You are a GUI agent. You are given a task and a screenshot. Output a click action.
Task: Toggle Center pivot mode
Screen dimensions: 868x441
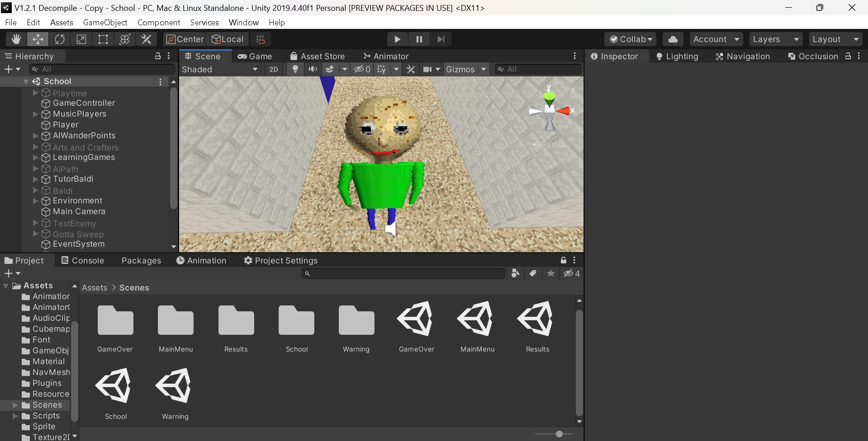tap(184, 39)
